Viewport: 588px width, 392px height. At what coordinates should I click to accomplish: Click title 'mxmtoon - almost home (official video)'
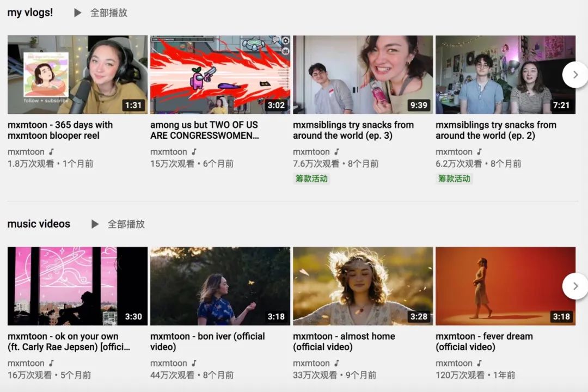click(344, 341)
